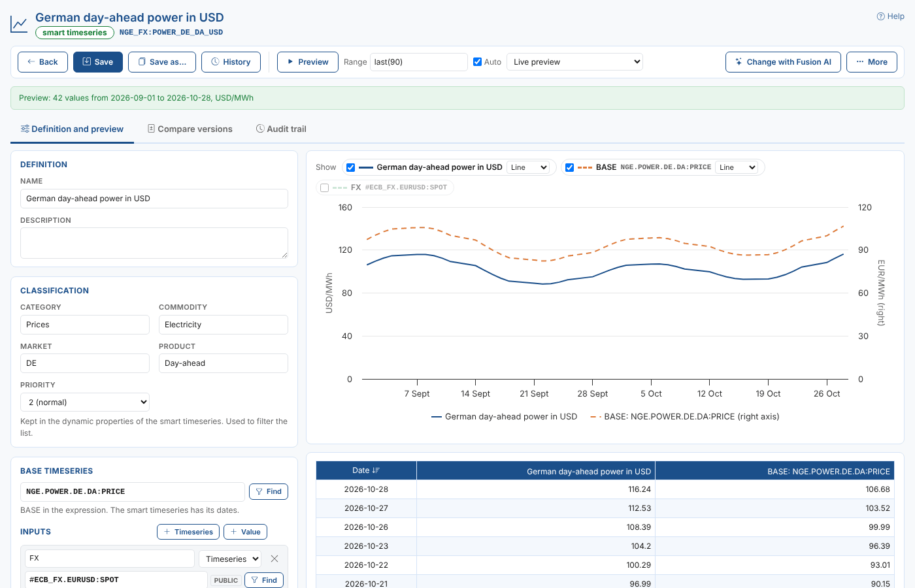Edit the Market field

point(85,363)
